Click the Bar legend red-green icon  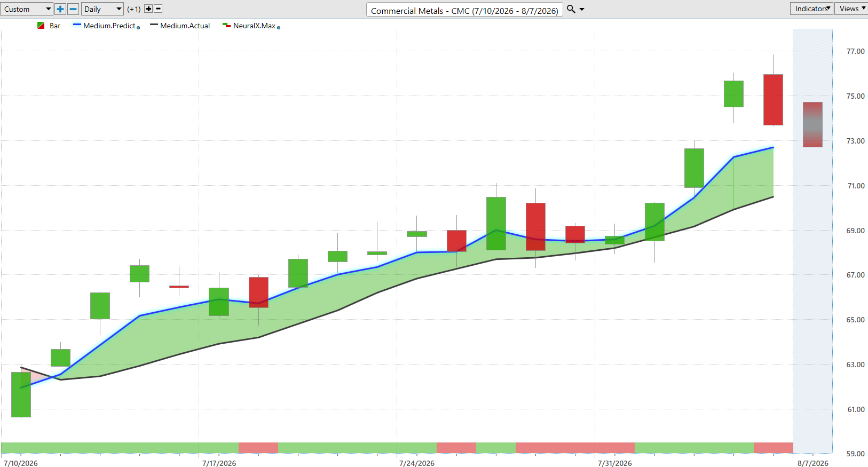click(41, 26)
